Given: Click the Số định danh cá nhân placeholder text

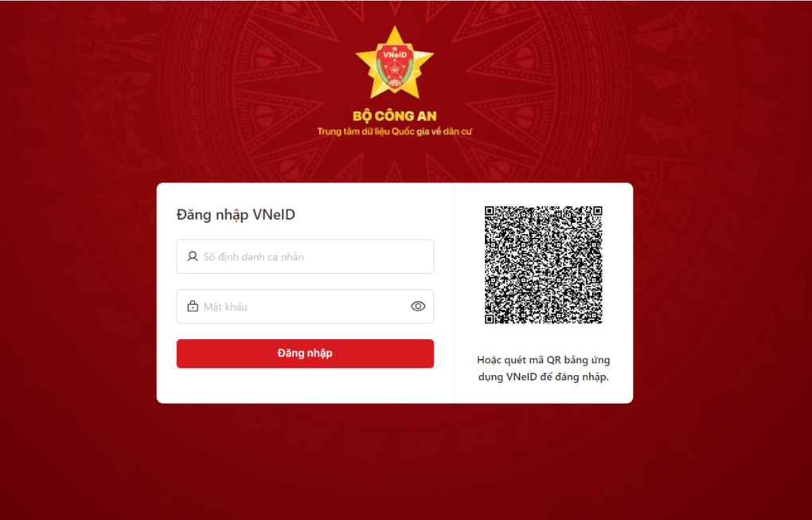Looking at the screenshot, I should coord(253,257).
